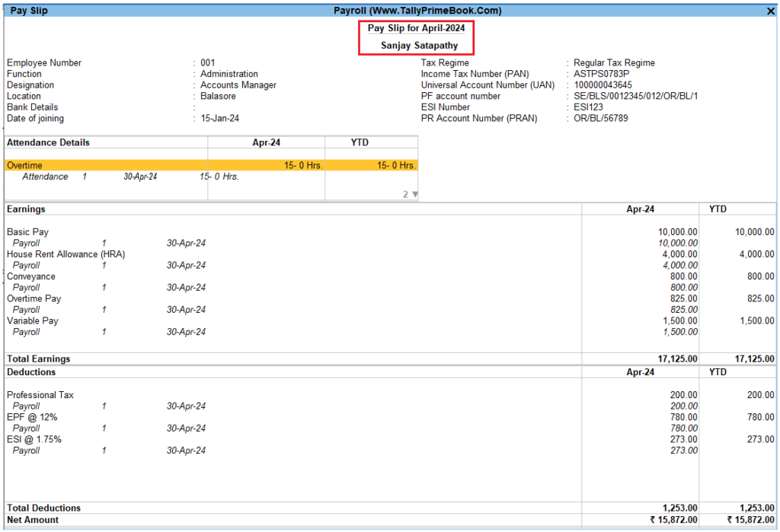Image resolution: width=780 pixels, height=532 pixels.
Task: Click the Pay Slip for April-2024 heading
Action: coord(416,27)
